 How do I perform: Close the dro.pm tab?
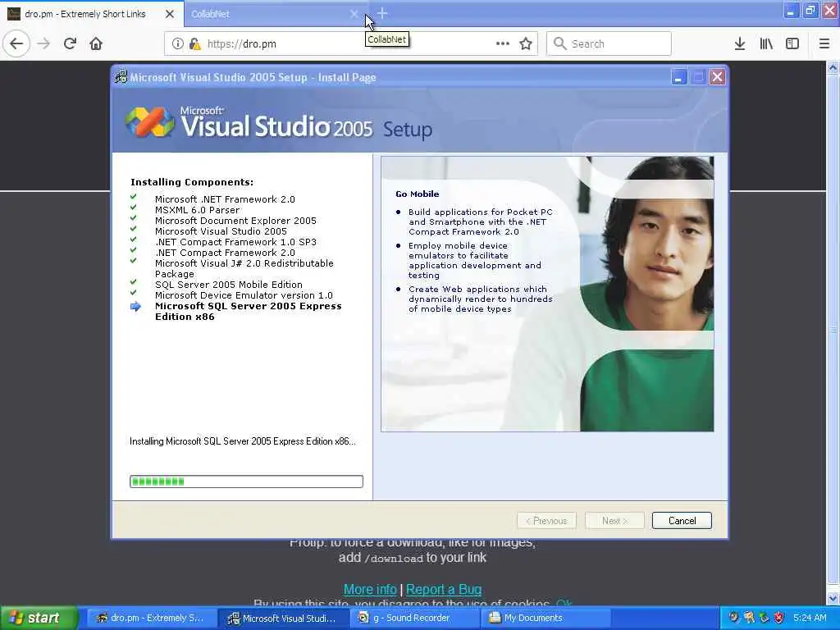170,14
